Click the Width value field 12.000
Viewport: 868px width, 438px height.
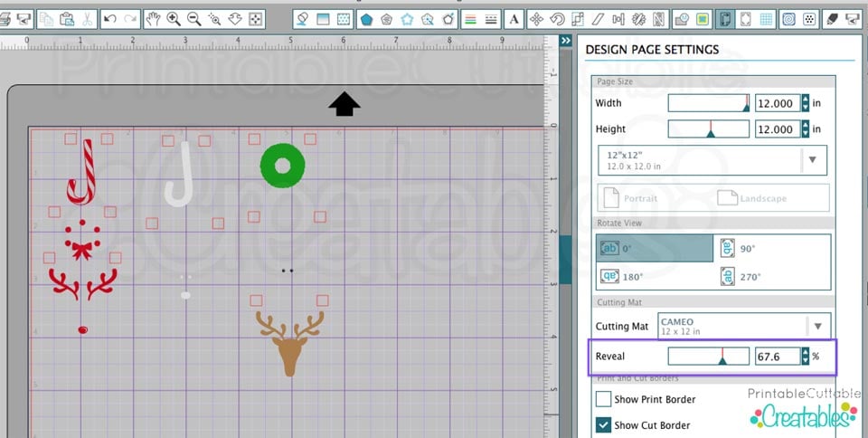point(778,103)
